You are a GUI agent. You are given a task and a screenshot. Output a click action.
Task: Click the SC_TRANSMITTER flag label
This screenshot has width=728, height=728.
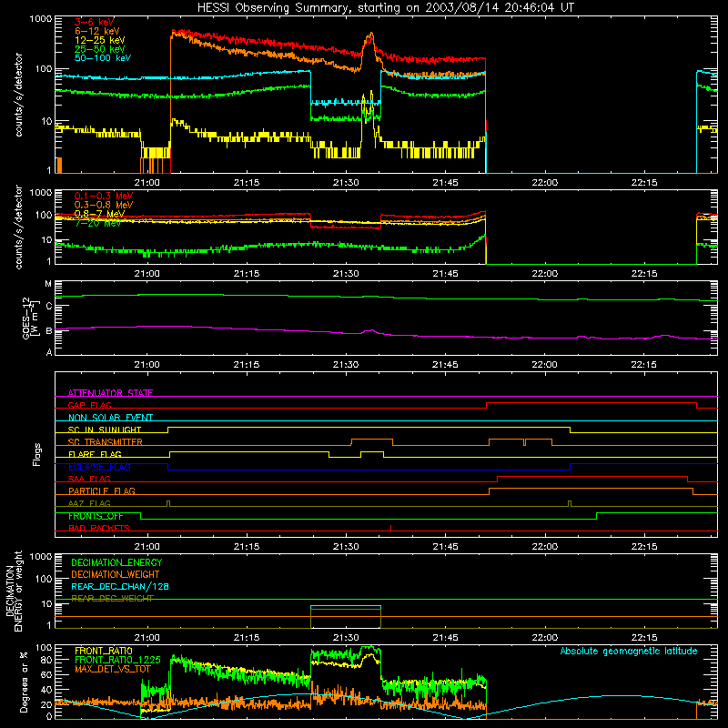pos(106,442)
